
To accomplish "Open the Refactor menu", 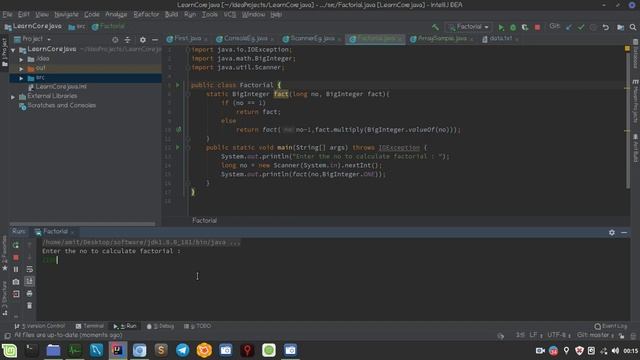I will pyautogui.click(x=146, y=14).
